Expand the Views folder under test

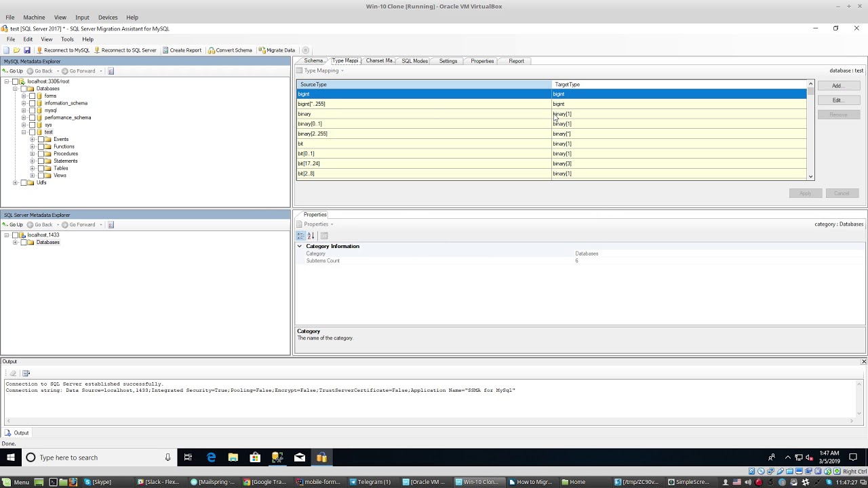click(32, 176)
